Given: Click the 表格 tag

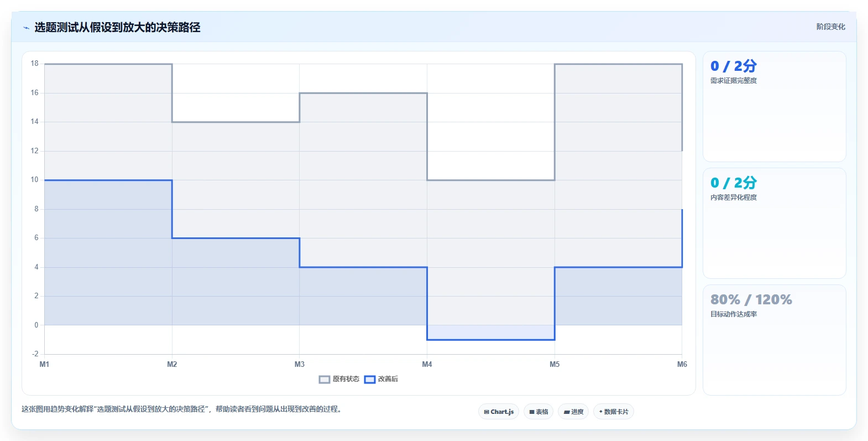Looking at the screenshot, I should coord(538,412).
